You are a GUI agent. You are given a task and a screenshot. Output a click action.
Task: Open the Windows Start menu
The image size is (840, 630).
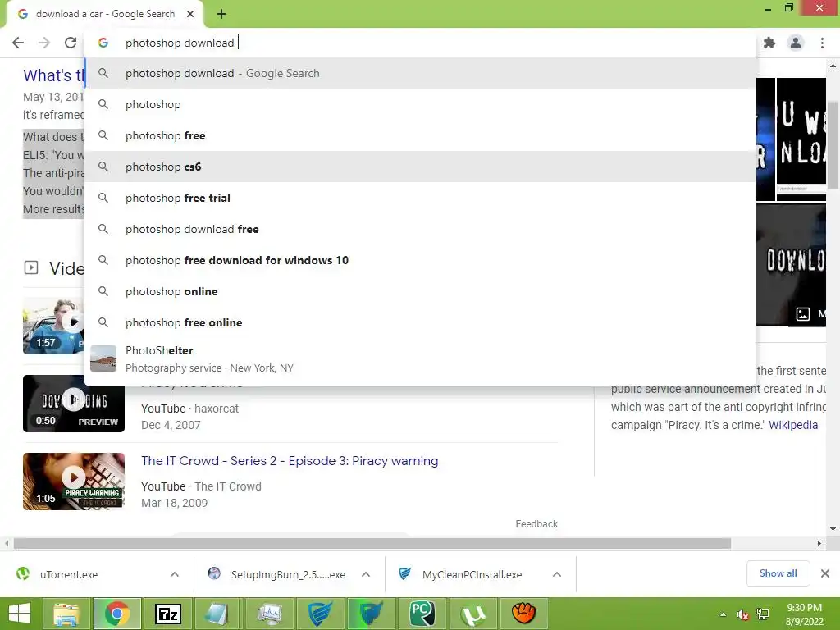click(20, 614)
